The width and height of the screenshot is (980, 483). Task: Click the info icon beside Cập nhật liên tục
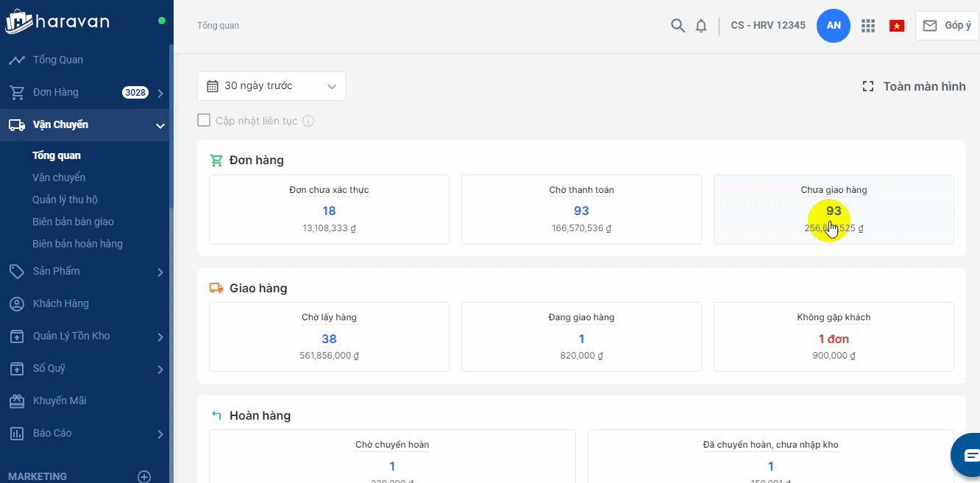coord(308,121)
